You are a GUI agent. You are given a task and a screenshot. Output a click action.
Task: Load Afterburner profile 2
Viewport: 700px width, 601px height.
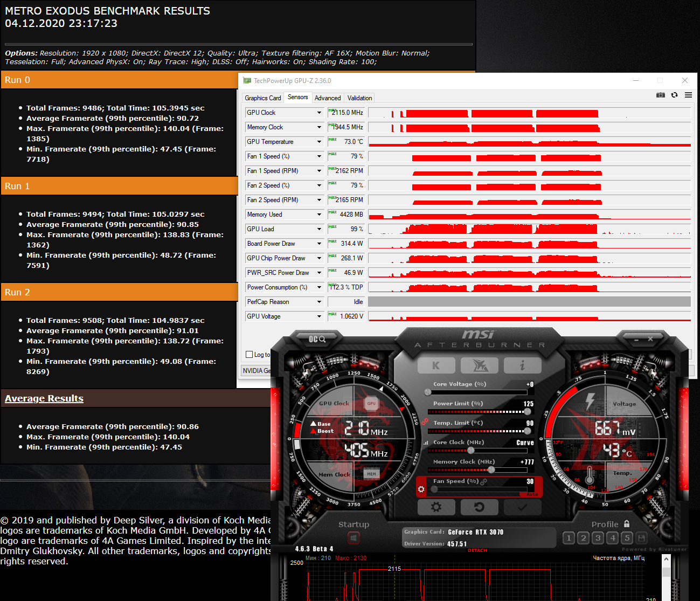[x=583, y=538]
